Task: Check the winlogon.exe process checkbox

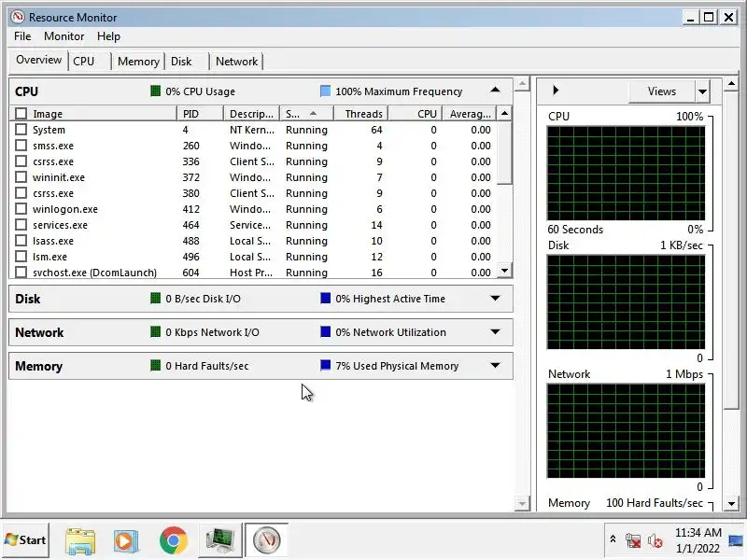Action: pos(21,208)
